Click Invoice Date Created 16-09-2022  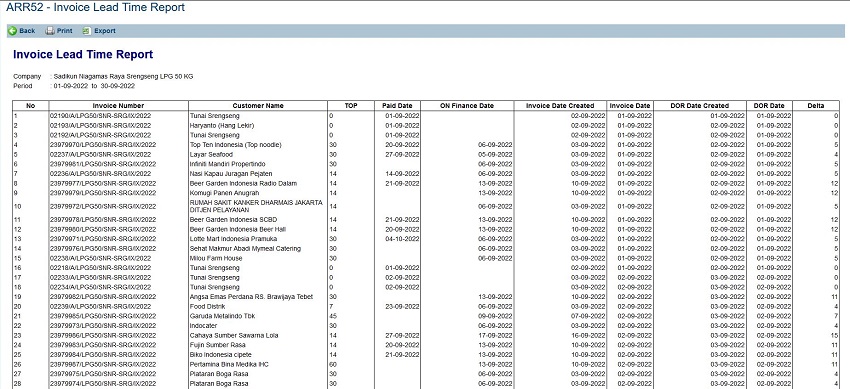pos(588,335)
